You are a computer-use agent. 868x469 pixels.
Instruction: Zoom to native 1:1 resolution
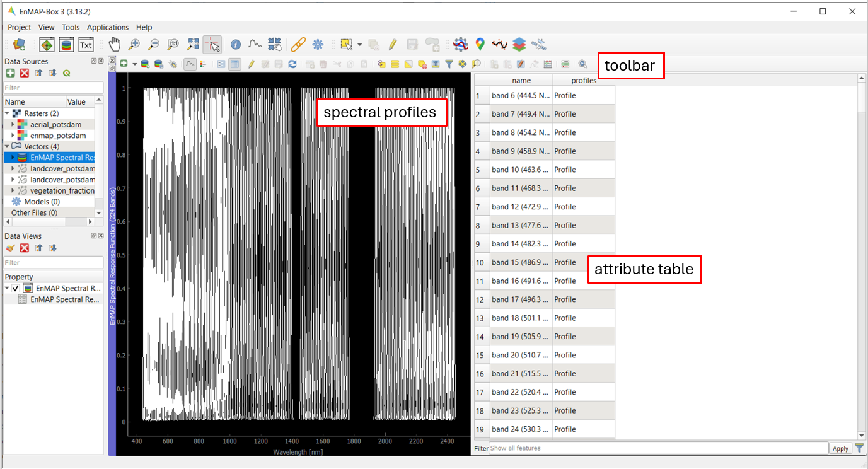coord(173,44)
